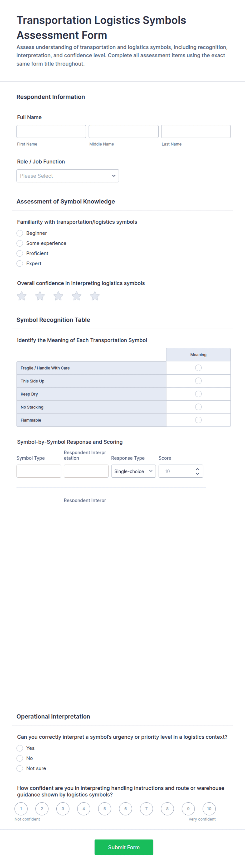This screenshot has height=868, width=245.
Task: Choose Yes for interpreting symbol urgency
Action: pyautogui.click(x=20, y=748)
